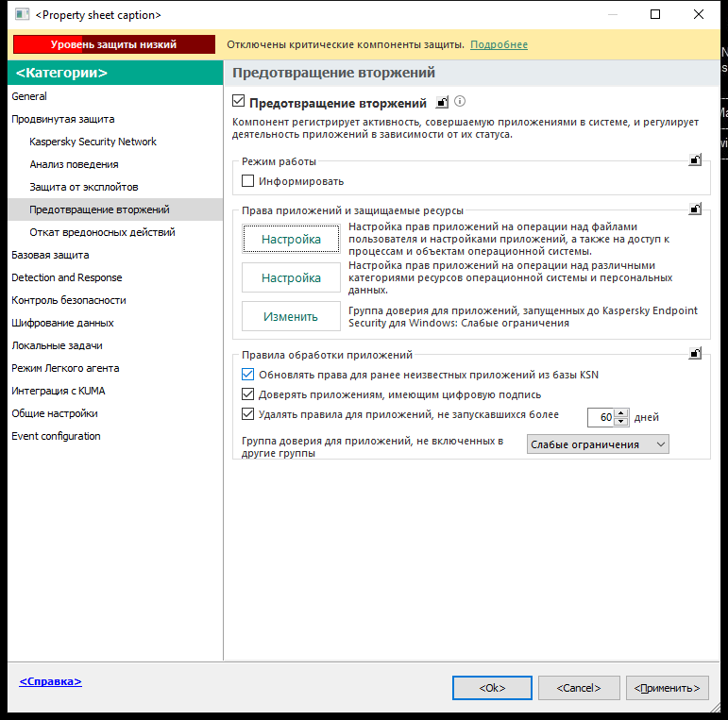Toggle Доверять приложениям, имеющим цифровую подпись

click(x=248, y=394)
